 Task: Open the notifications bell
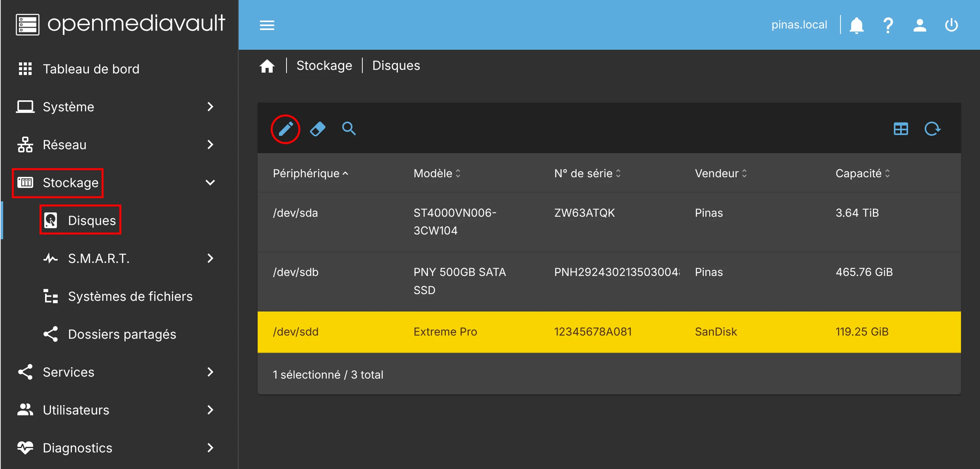tap(856, 25)
